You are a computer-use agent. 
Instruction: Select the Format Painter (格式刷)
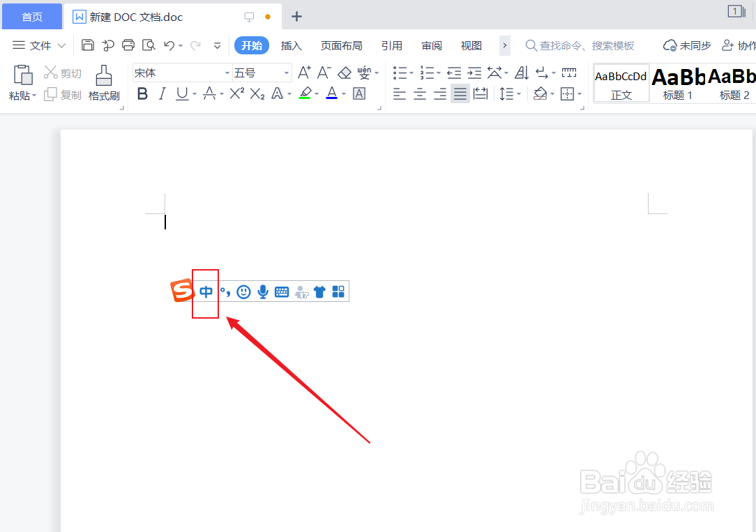pyautogui.click(x=104, y=83)
